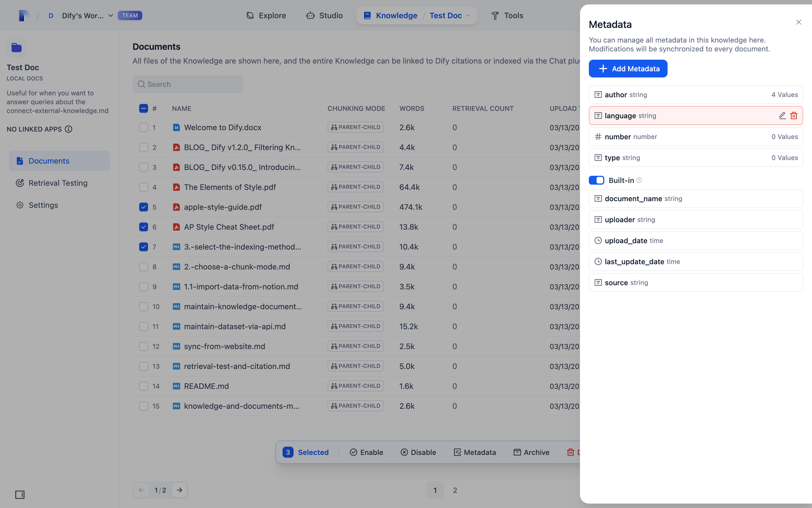
Task: Uncheck the apple-style-guide.pdf checkbox
Action: tap(143, 207)
